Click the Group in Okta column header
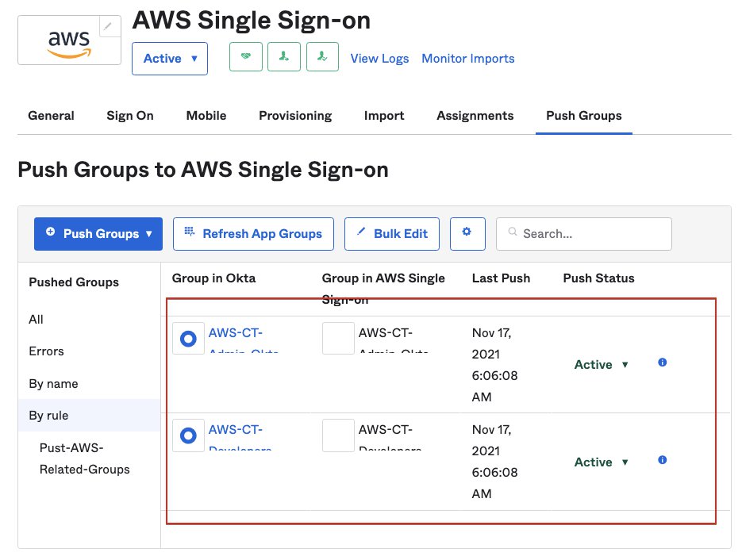The width and height of the screenshot is (742, 560). click(214, 278)
